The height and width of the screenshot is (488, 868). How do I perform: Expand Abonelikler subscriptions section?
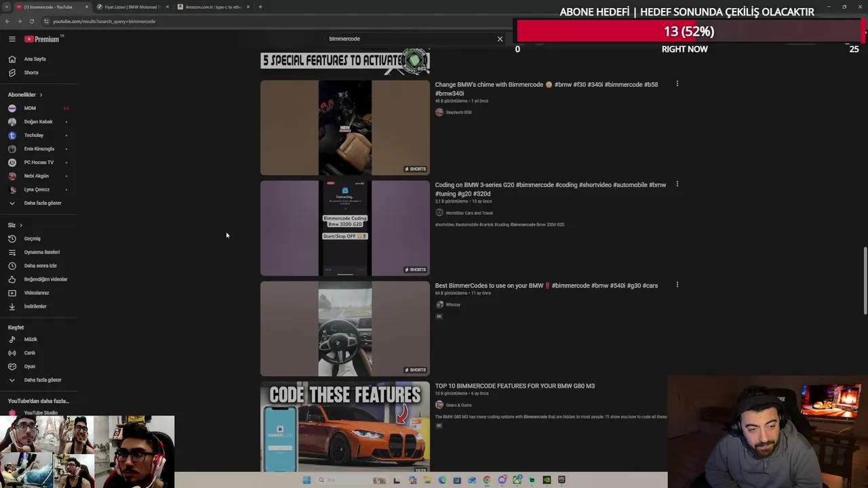point(25,95)
